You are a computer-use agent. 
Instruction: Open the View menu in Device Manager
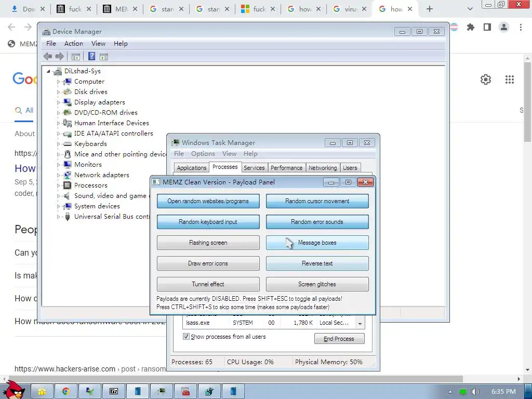click(x=98, y=44)
